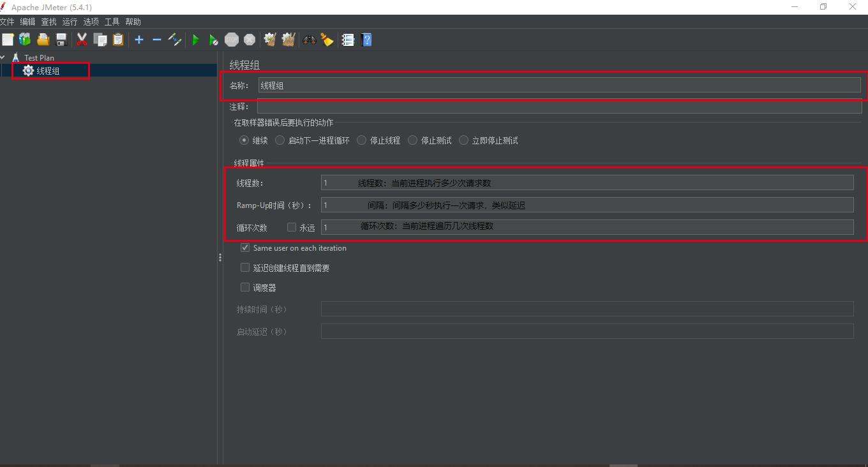Viewport: 868px width, 467px height.
Task: Open Search with binoculars icon
Action: tap(310, 40)
